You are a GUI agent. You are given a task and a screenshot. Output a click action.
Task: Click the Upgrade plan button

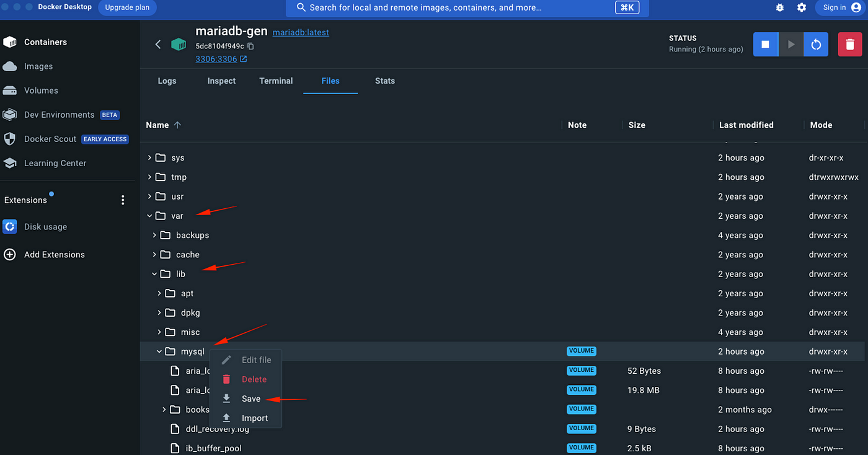127,7
